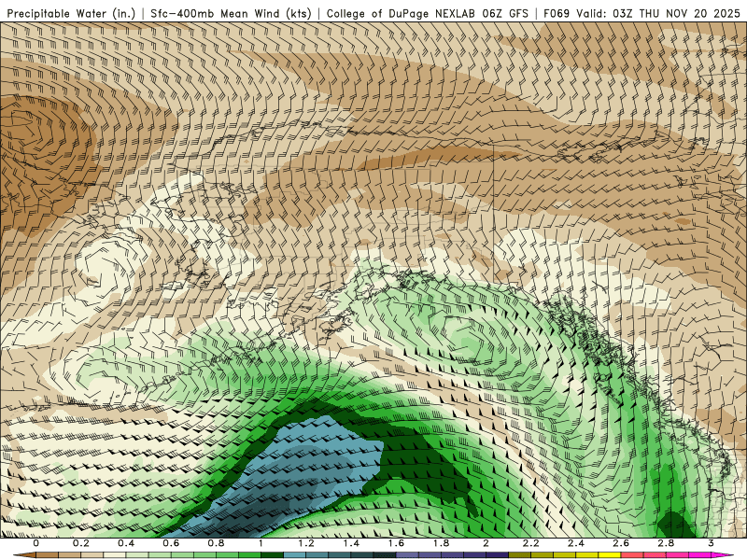Click the '06Z GFS' model run text

(505, 13)
